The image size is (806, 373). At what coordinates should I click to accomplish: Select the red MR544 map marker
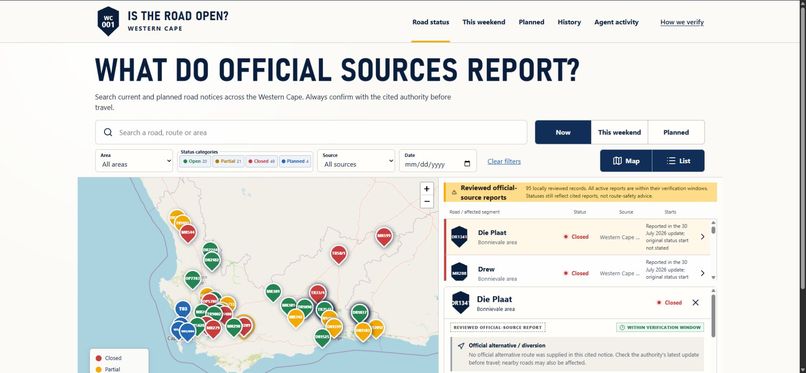[x=188, y=233]
